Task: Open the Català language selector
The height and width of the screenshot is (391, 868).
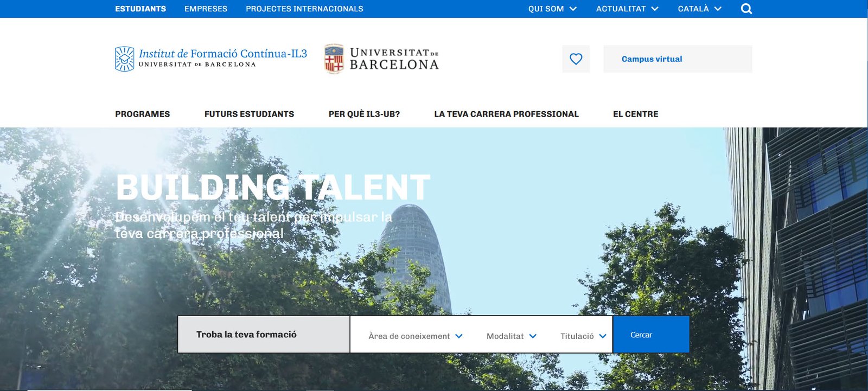Action: click(x=699, y=9)
